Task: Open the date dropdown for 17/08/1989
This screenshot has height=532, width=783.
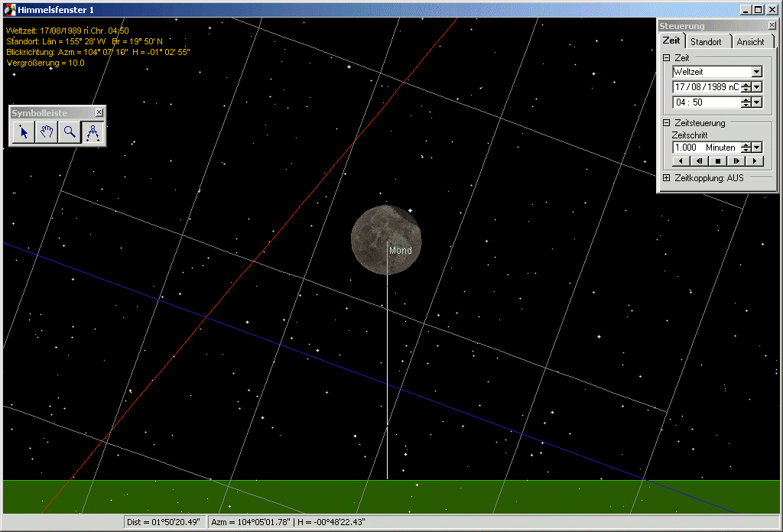Action: (x=757, y=87)
